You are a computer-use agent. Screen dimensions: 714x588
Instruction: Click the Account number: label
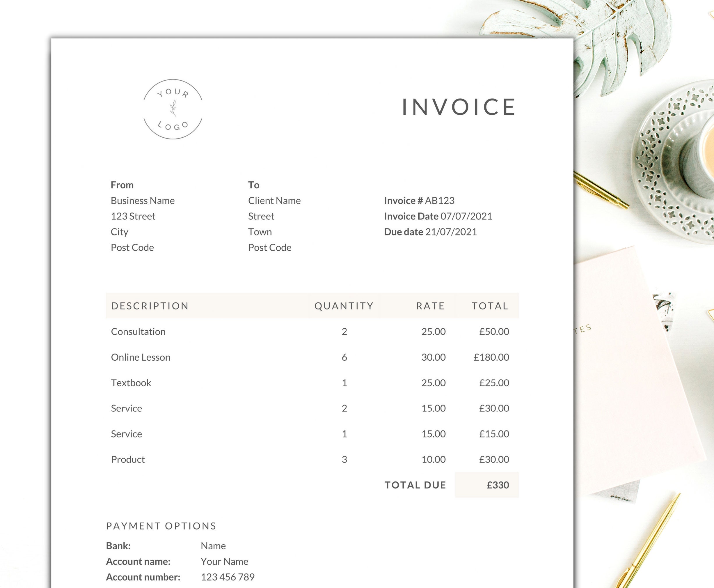tap(143, 577)
